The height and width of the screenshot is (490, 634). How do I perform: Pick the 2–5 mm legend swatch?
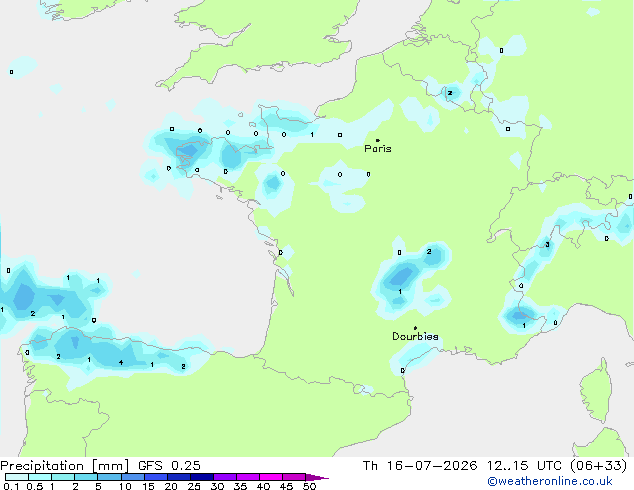[86, 477]
